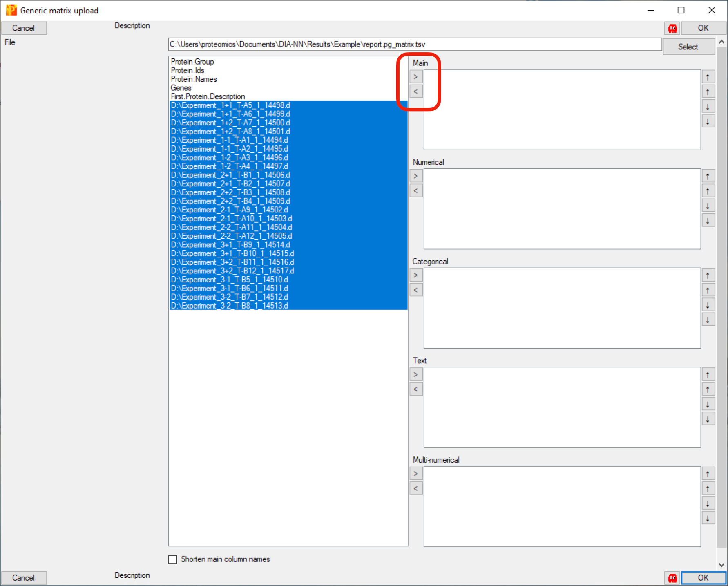Screen dimensions: 728x586
Task: Move Main item to top arrow
Action: pos(708,77)
